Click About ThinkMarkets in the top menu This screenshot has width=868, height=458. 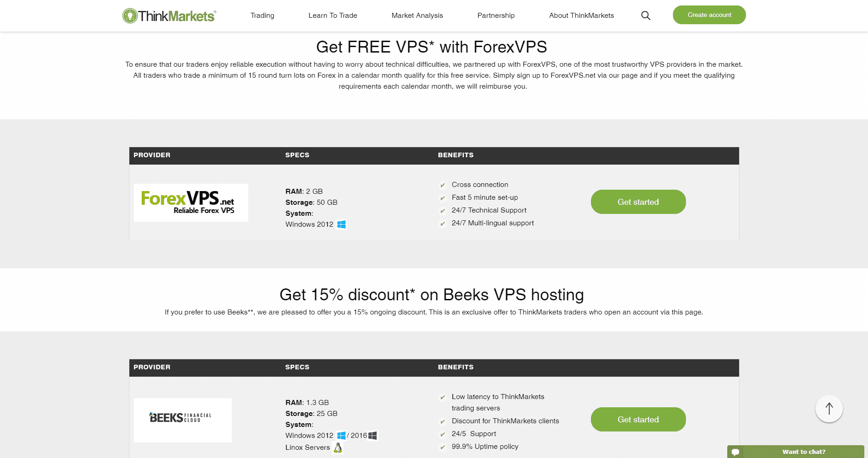click(581, 15)
